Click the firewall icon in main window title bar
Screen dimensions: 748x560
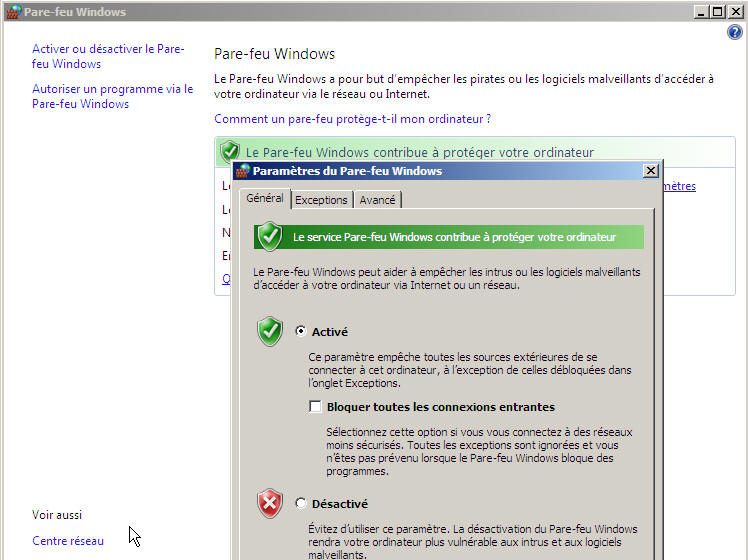(13, 11)
